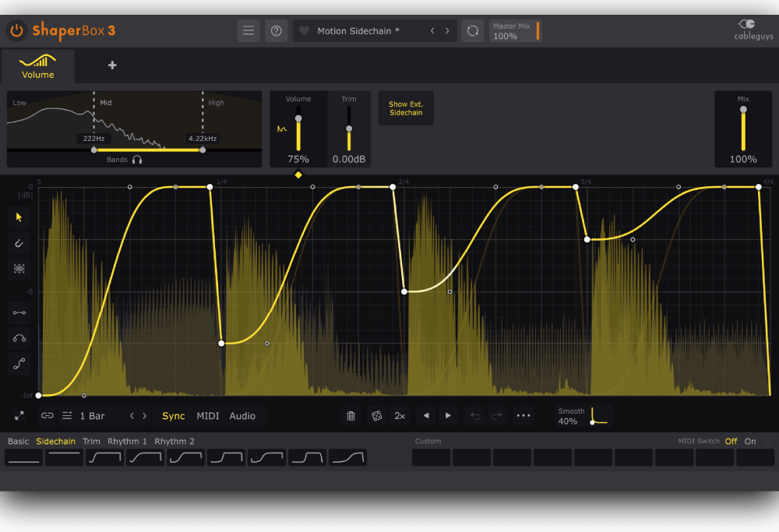Set MIDI Switch to On

pyautogui.click(x=750, y=441)
